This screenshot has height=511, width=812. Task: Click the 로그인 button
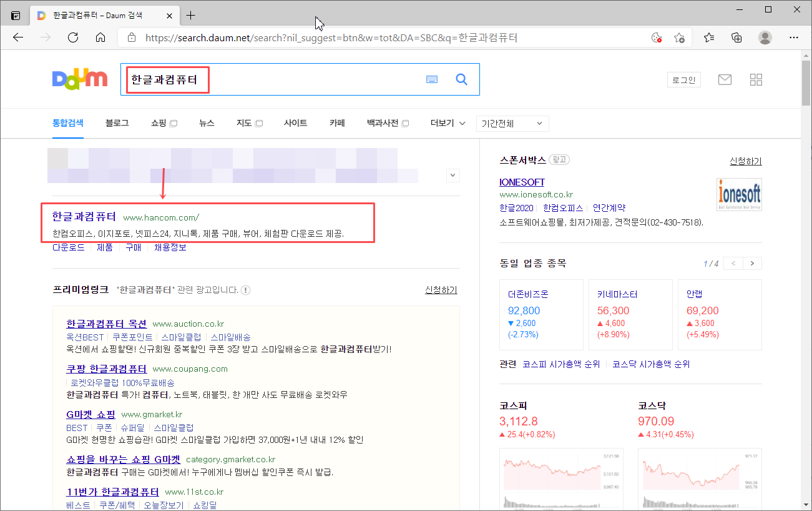pos(684,79)
